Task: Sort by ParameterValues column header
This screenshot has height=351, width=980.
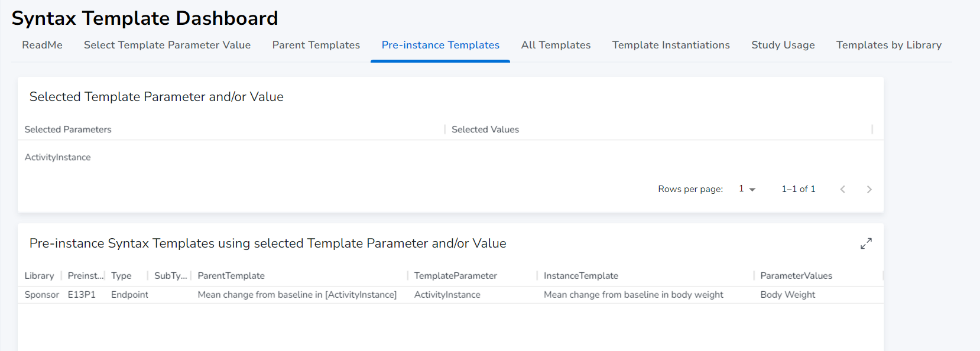Action: click(796, 276)
